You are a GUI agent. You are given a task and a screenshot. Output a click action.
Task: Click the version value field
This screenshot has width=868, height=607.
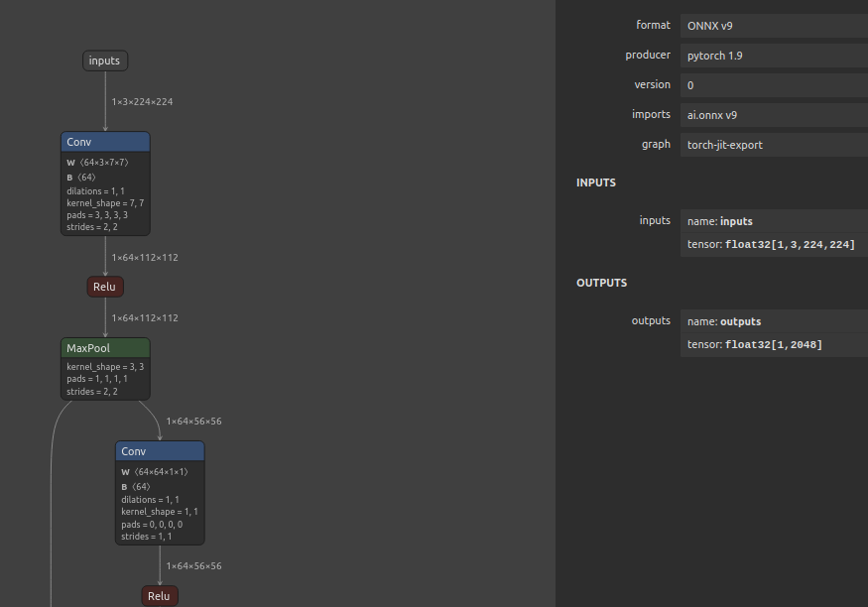pos(774,85)
